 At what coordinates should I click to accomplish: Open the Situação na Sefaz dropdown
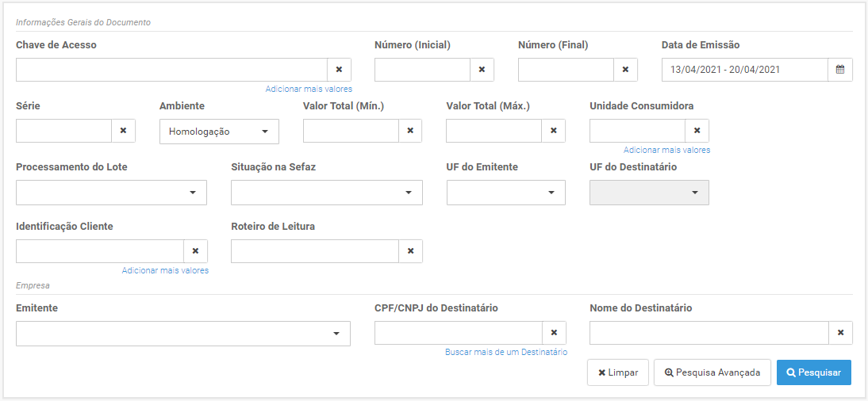click(327, 193)
